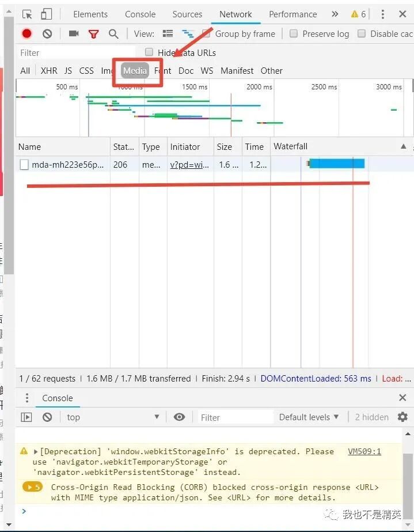Sort requests by the Name column

pos(63,146)
